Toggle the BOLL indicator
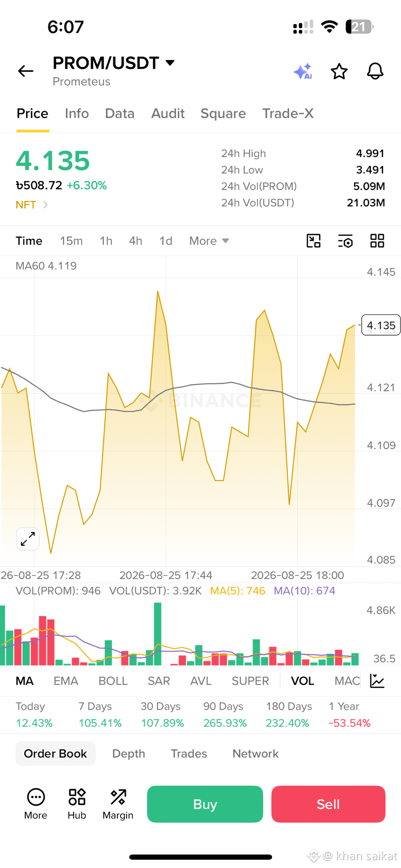 point(113,681)
